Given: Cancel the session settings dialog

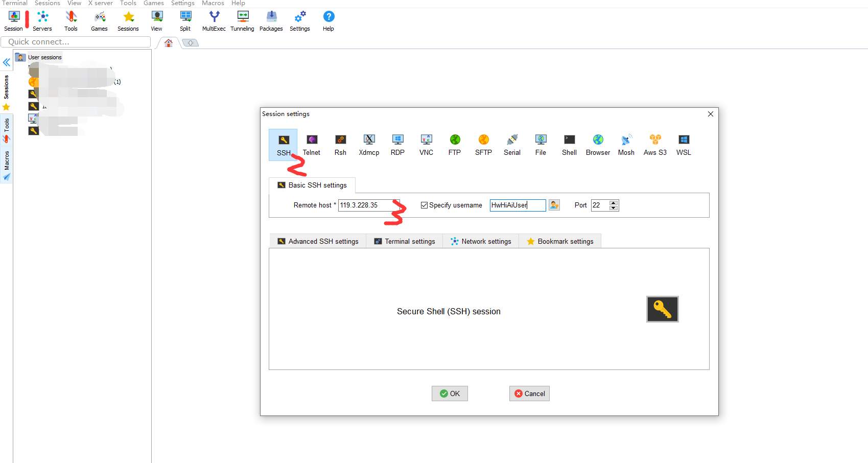Looking at the screenshot, I should [x=529, y=393].
